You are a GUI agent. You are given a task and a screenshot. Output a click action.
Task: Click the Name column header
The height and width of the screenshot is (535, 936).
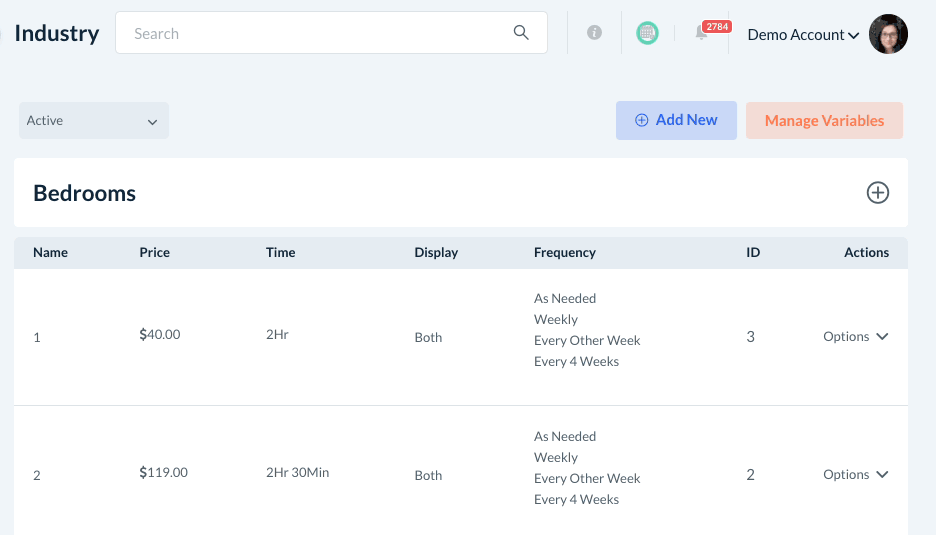[50, 253]
